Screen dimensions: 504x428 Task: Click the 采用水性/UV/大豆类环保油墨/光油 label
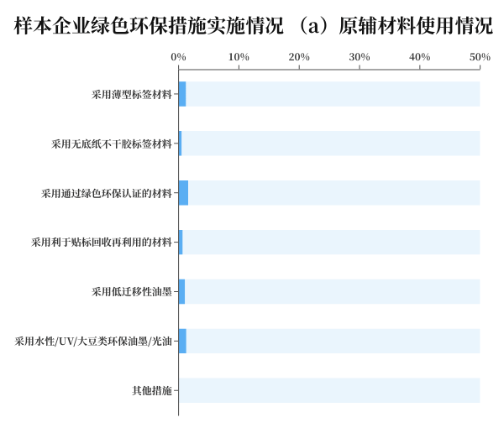click(x=93, y=342)
